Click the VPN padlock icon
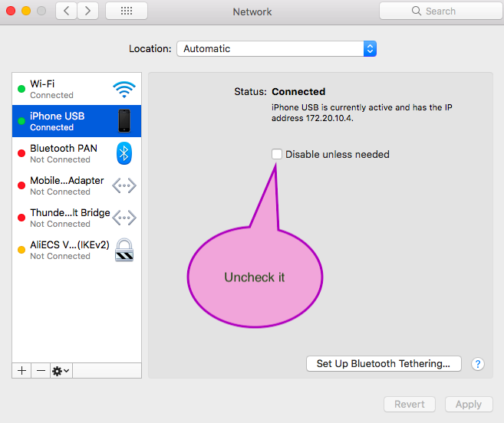Viewport: 504px width, 423px height. pos(124,250)
